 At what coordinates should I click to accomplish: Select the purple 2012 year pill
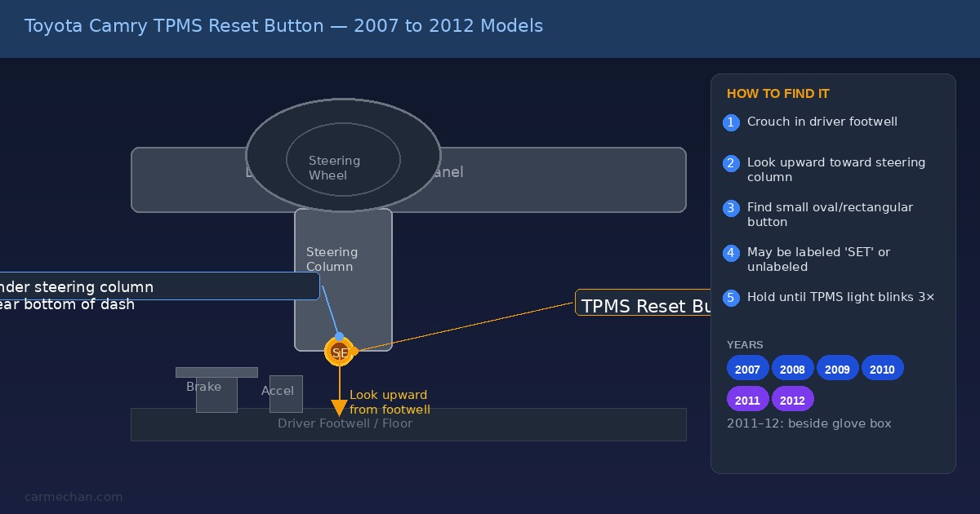pyautogui.click(x=792, y=400)
